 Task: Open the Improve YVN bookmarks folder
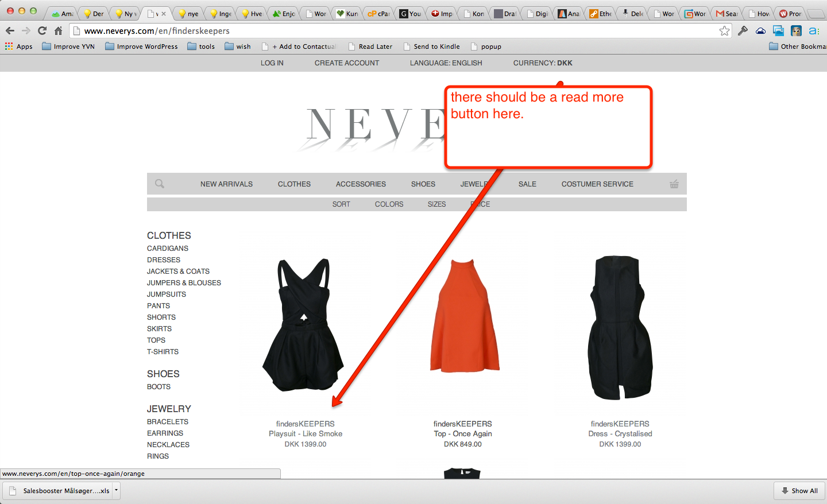(68, 46)
